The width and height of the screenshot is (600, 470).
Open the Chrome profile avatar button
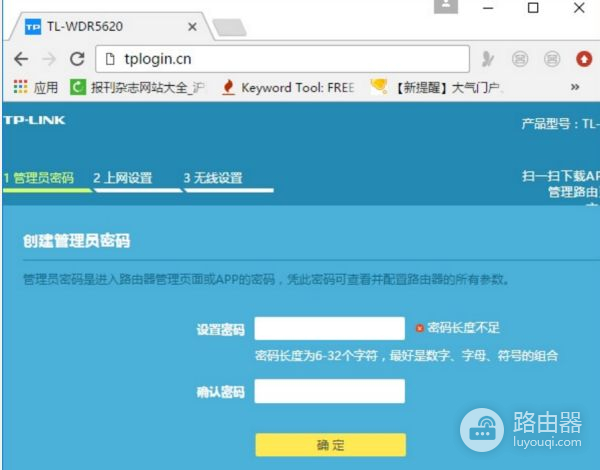coord(445,6)
